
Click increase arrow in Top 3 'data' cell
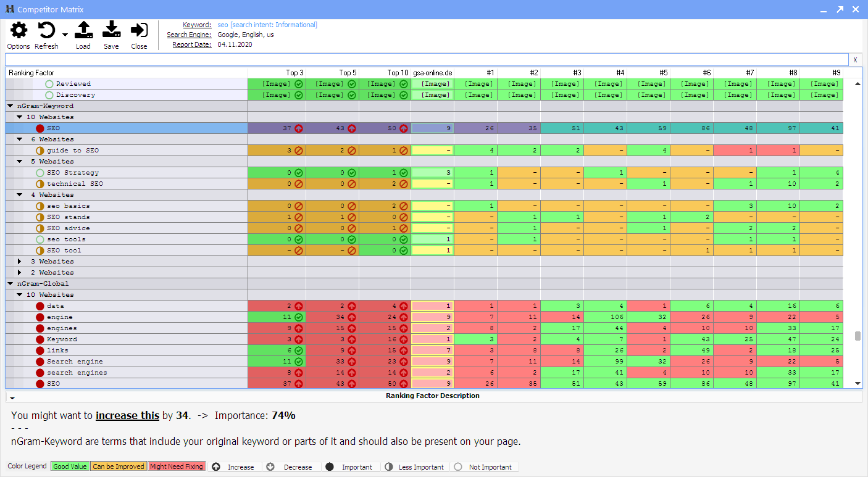coord(299,306)
